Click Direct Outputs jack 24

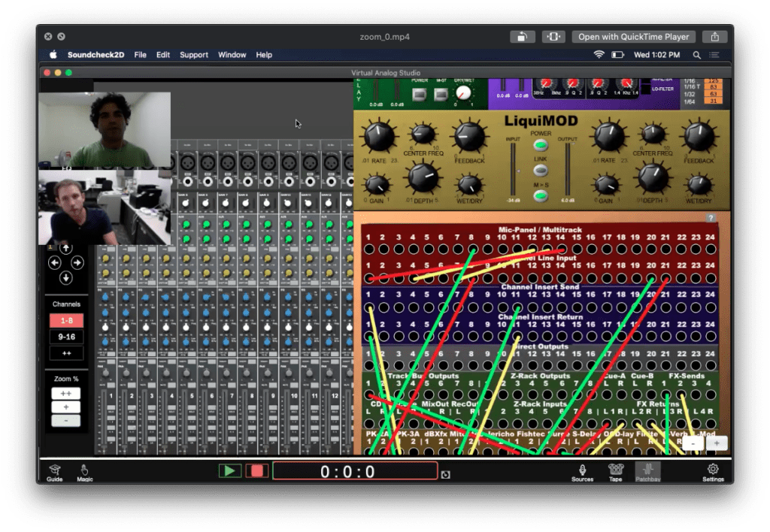(x=710, y=366)
